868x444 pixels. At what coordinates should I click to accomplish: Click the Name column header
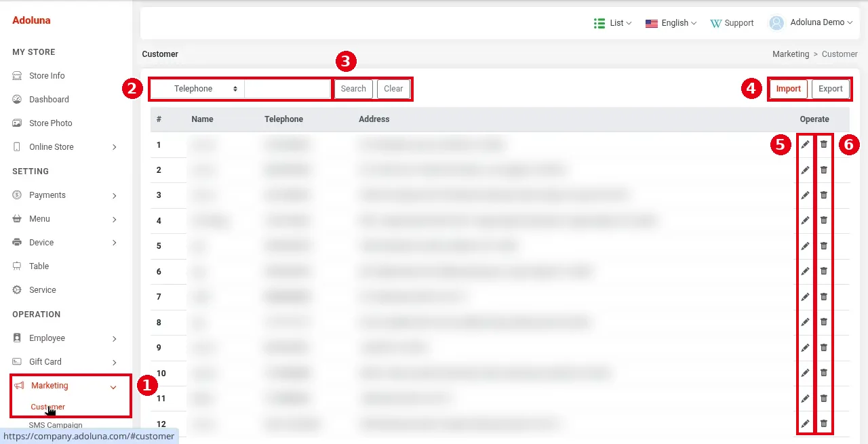click(x=202, y=119)
